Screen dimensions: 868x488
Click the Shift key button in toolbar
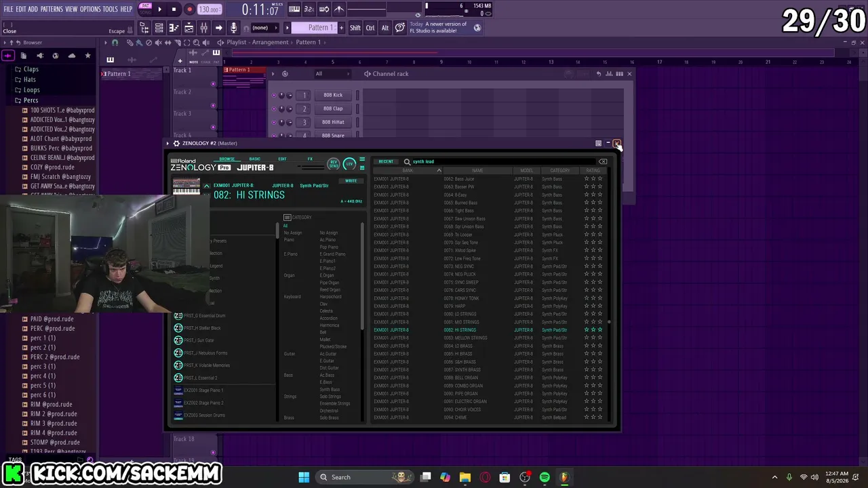355,28
